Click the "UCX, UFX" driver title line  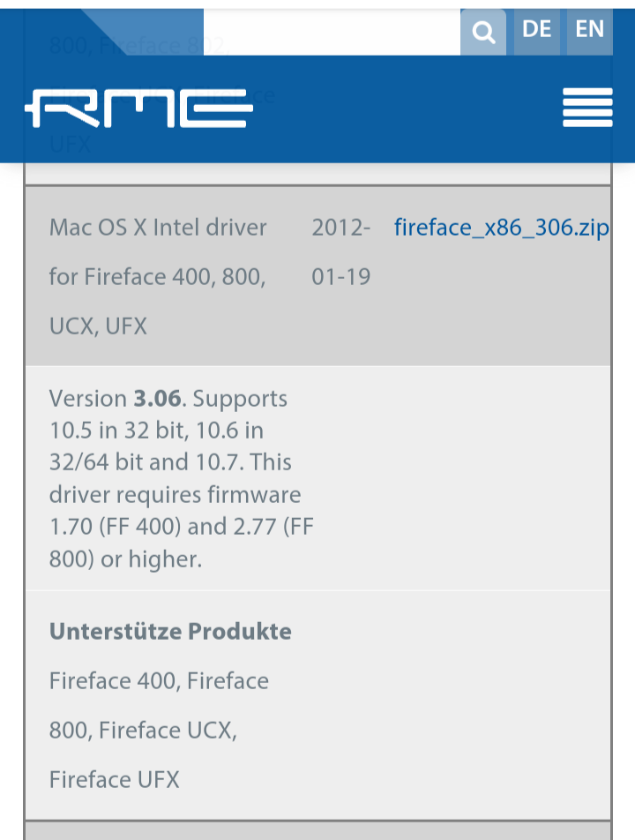pos(98,326)
